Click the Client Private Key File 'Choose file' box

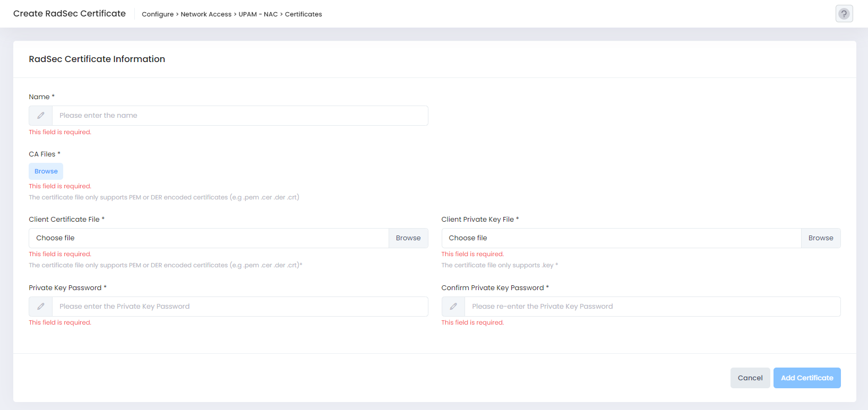pos(621,238)
